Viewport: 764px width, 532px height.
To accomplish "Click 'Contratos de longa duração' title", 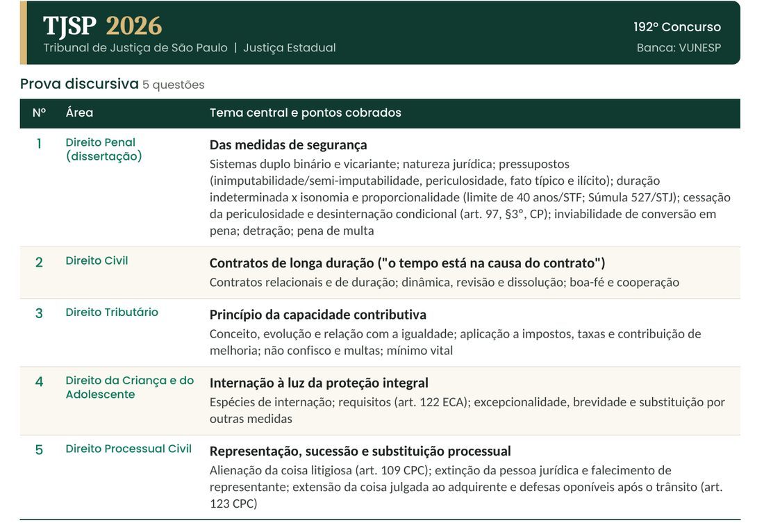I will [407, 263].
